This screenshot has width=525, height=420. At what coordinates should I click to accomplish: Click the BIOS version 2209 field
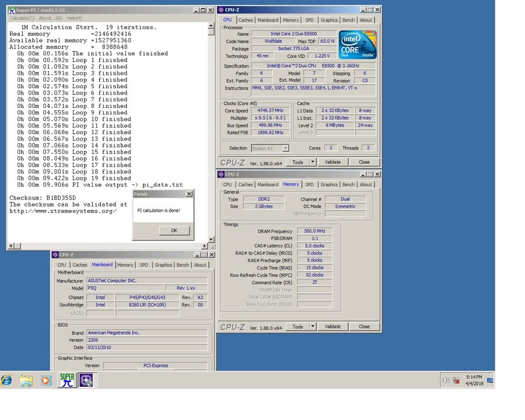coord(147,340)
